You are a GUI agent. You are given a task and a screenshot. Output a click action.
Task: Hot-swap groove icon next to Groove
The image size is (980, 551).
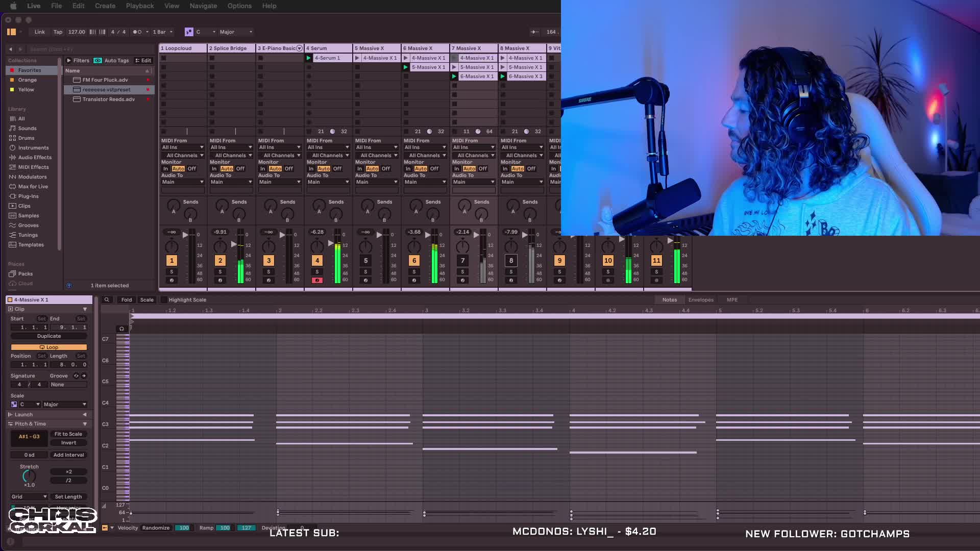point(76,375)
